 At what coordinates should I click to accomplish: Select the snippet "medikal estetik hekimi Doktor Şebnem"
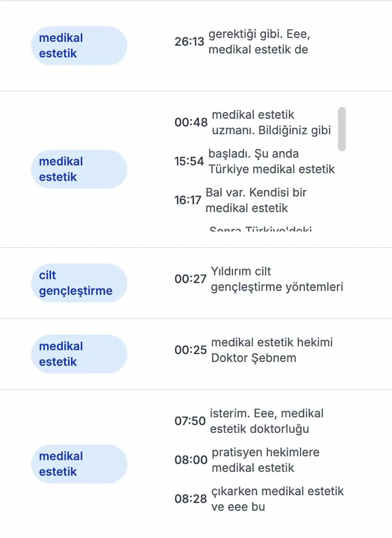[271, 350]
